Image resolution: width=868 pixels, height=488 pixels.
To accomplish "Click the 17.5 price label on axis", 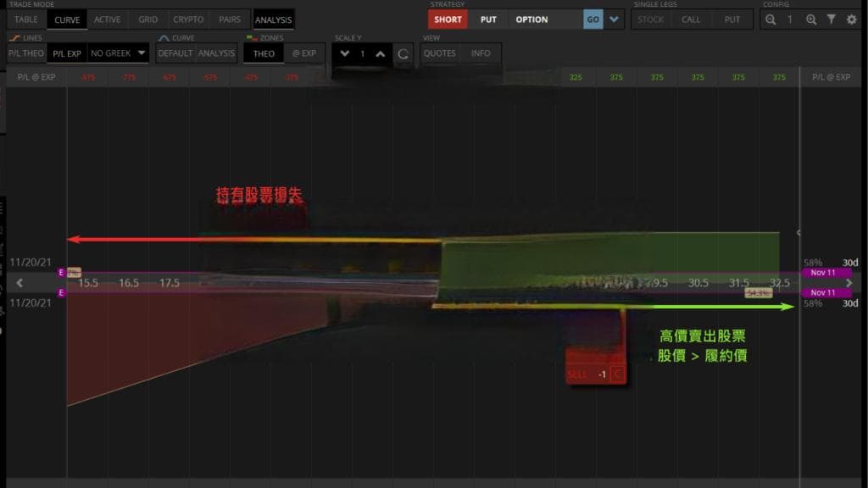I will [170, 283].
